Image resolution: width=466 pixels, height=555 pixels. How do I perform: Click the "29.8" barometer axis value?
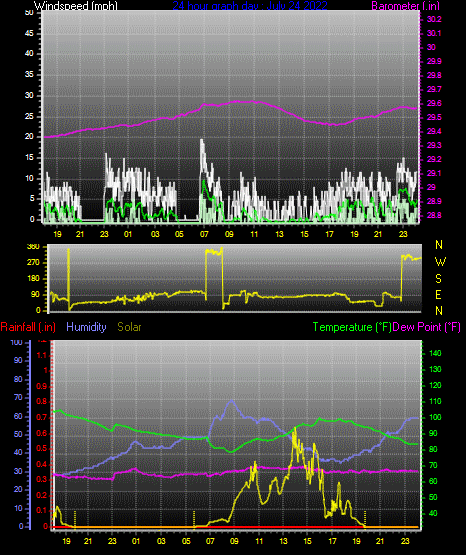[434, 75]
